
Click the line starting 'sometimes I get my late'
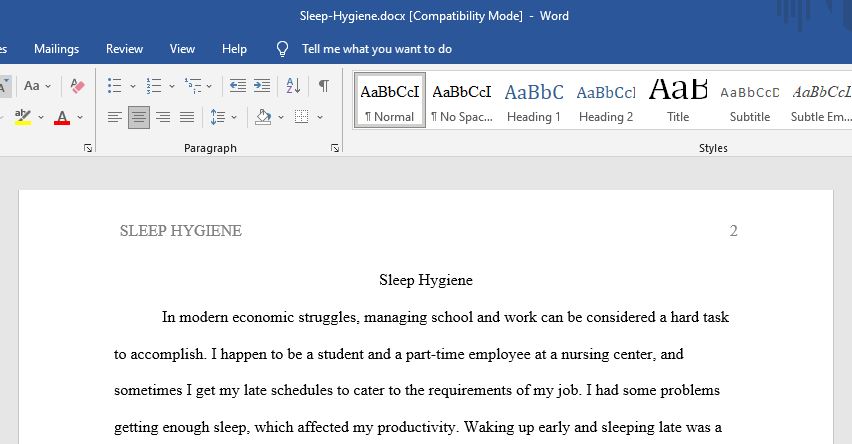pos(417,390)
